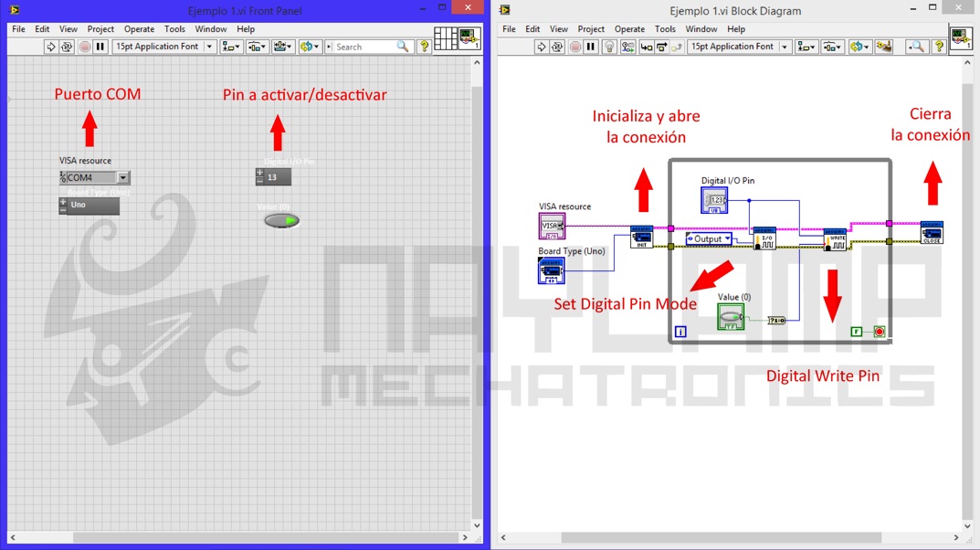Click the while loop stop condition terminal

[879, 332]
